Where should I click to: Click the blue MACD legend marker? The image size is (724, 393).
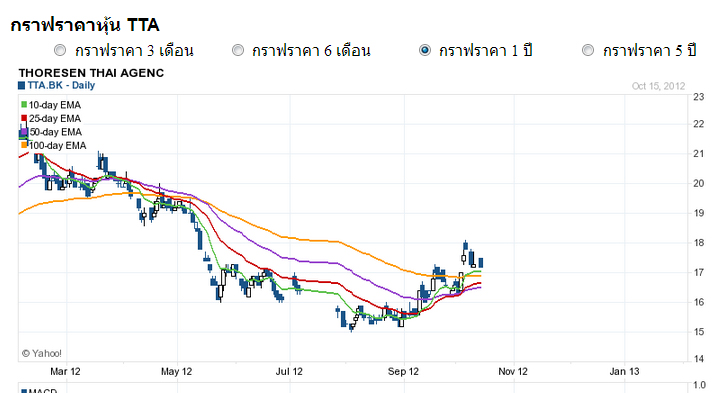[x=24, y=391]
